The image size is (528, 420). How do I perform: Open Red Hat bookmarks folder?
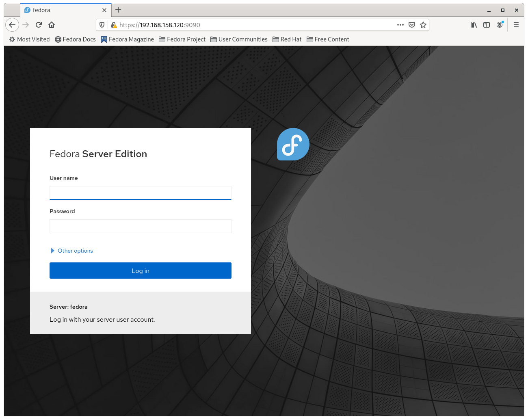(287, 39)
